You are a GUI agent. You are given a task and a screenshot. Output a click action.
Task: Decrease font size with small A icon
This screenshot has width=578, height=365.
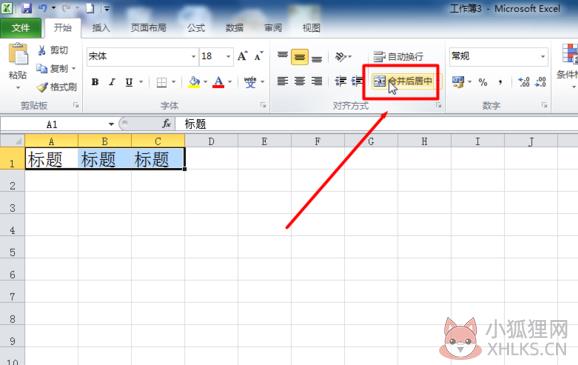click(x=258, y=56)
